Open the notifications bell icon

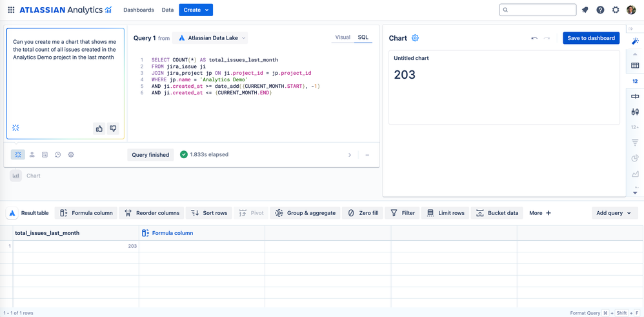click(x=585, y=10)
